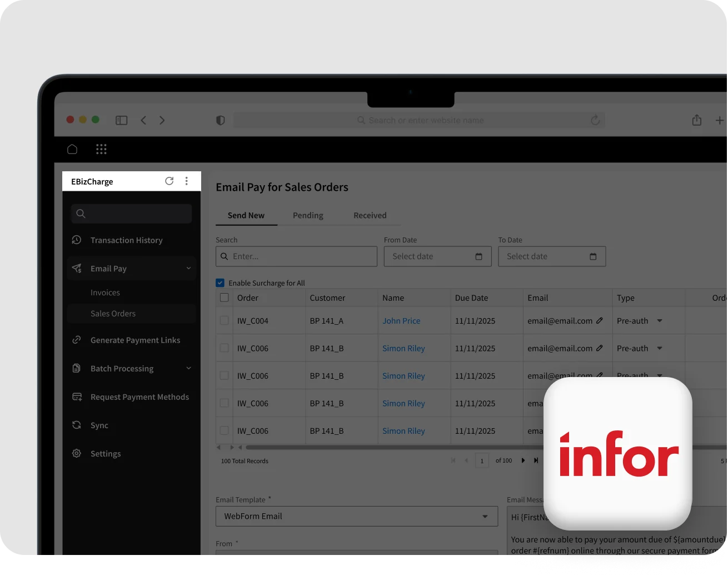Refresh the EBizCharge panel
This screenshot has width=728, height=575.
[x=169, y=181]
